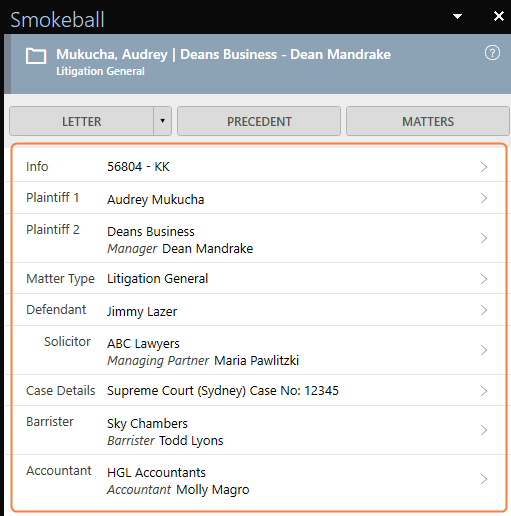Click the Barrister row label

[x=50, y=422]
